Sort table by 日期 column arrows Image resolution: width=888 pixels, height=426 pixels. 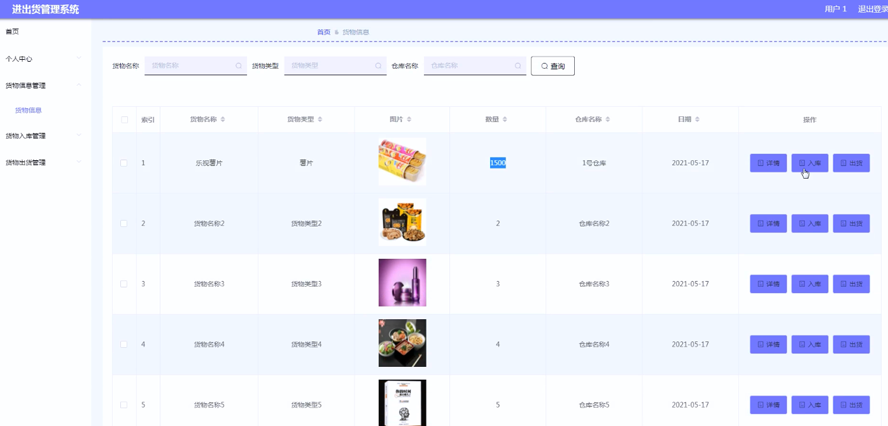point(697,120)
